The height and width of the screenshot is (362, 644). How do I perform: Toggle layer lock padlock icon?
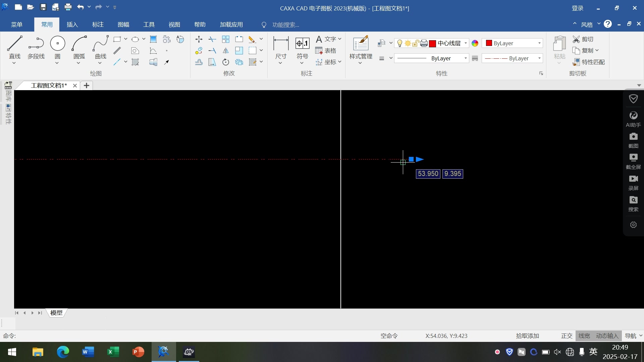pos(416,43)
